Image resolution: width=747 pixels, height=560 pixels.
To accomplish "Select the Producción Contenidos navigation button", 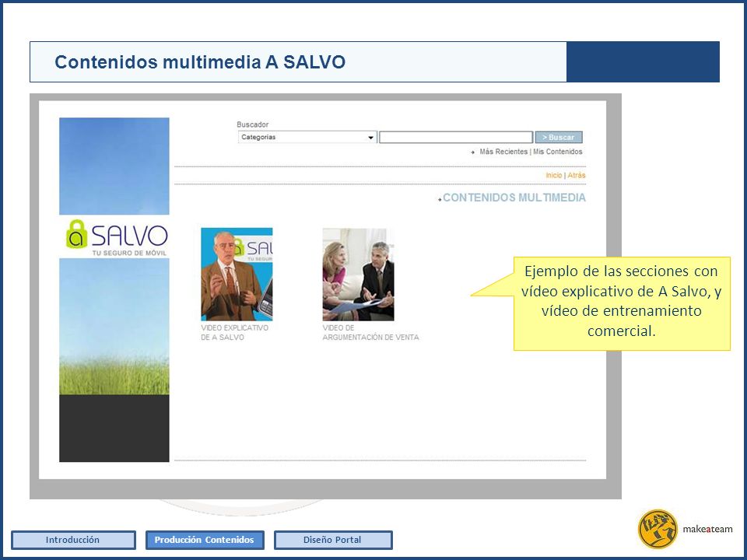I will 205,540.
